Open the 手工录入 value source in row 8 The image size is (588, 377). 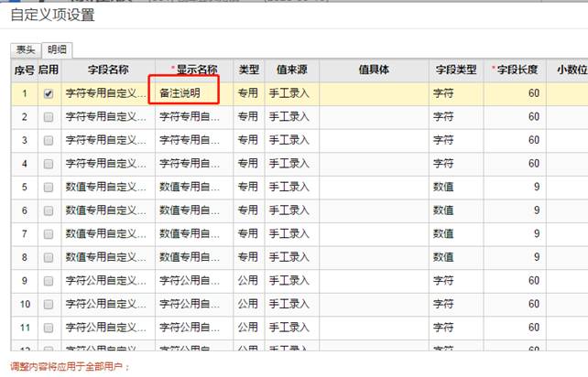coord(292,257)
